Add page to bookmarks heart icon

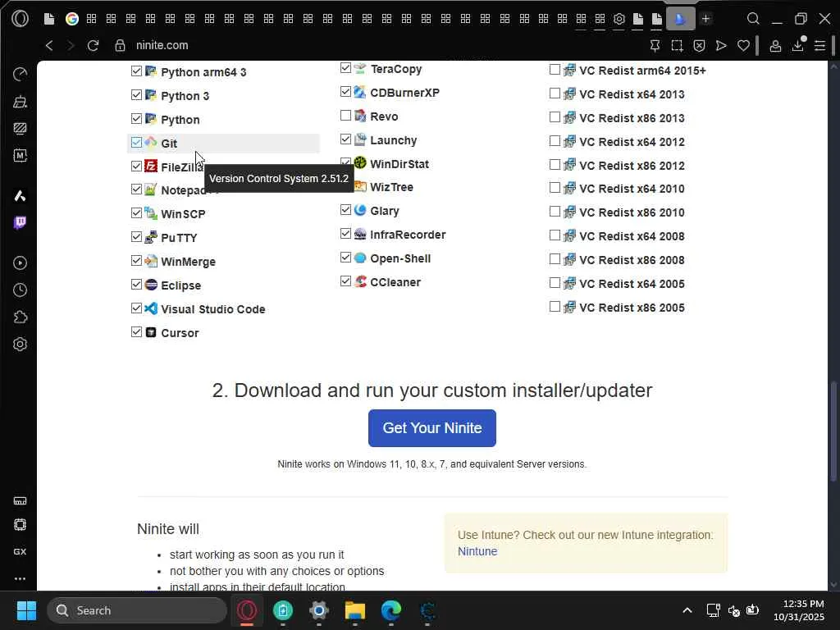[743, 46]
